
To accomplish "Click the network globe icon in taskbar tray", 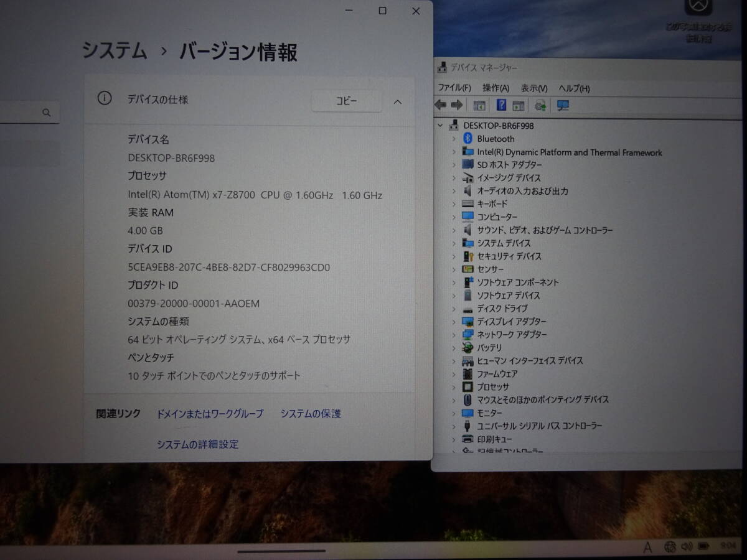I will [x=670, y=547].
